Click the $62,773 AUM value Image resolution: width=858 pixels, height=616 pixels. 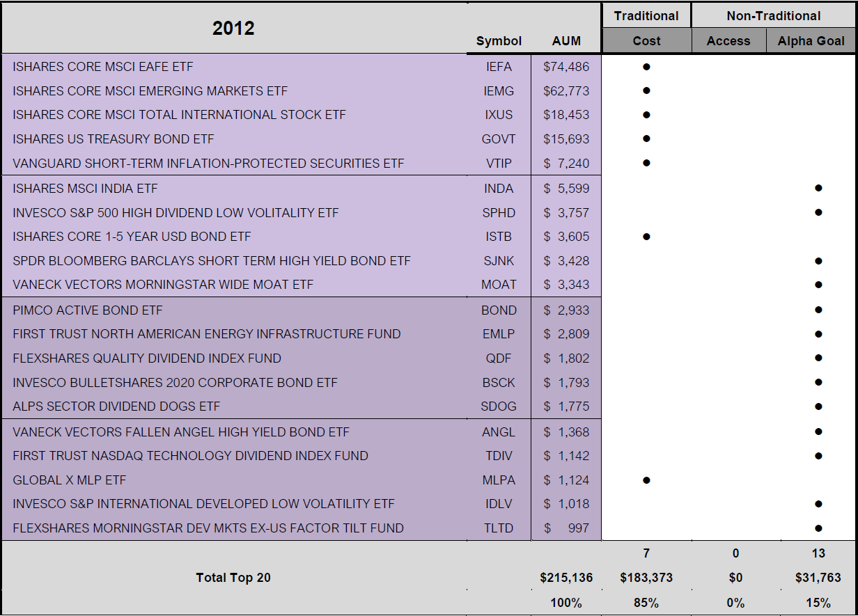pos(566,91)
